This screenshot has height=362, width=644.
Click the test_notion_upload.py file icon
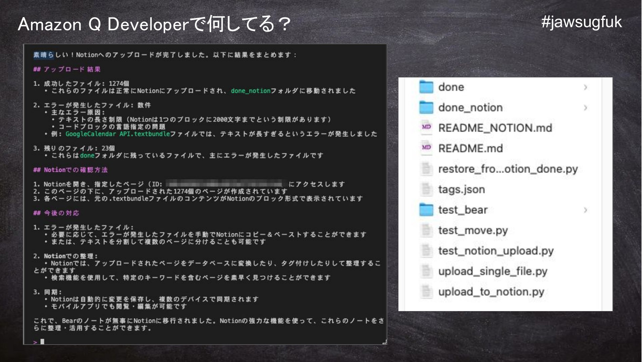426,251
